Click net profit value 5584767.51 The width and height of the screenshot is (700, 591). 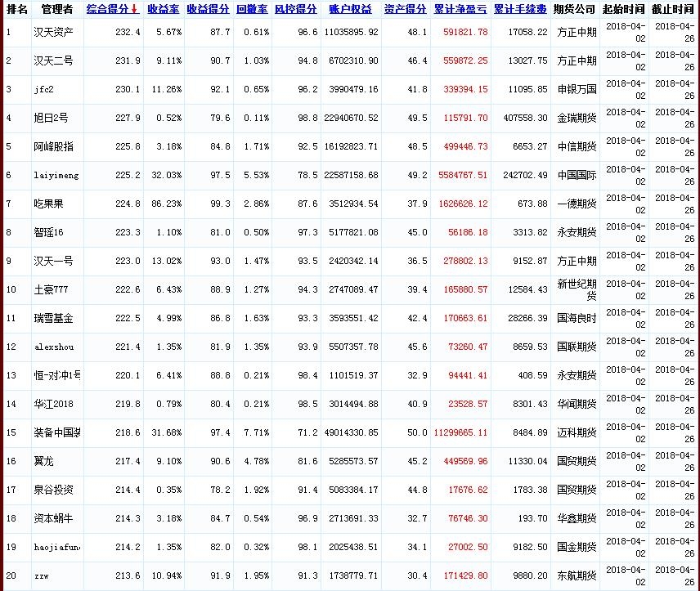463,175
